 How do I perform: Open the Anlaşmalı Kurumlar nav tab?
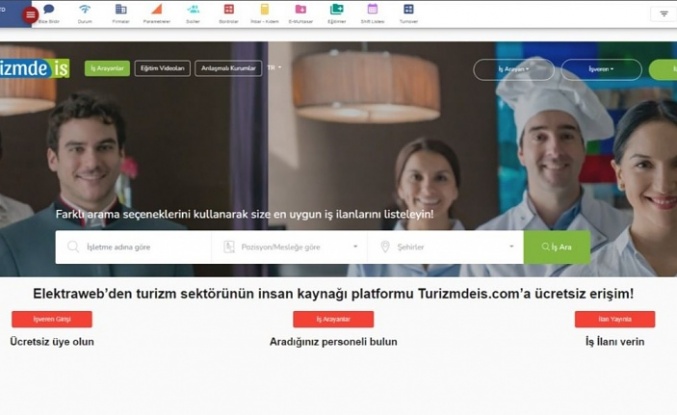(228, 68)
